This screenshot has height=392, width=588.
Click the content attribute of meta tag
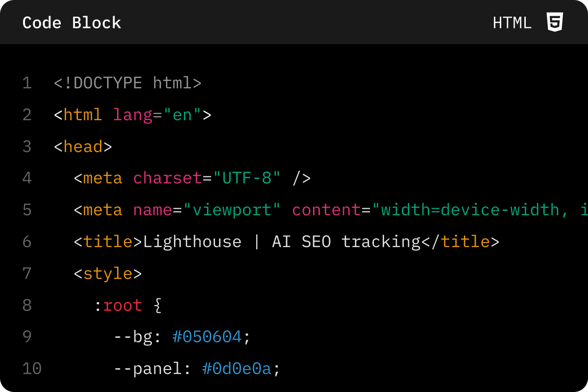[326, 210]
